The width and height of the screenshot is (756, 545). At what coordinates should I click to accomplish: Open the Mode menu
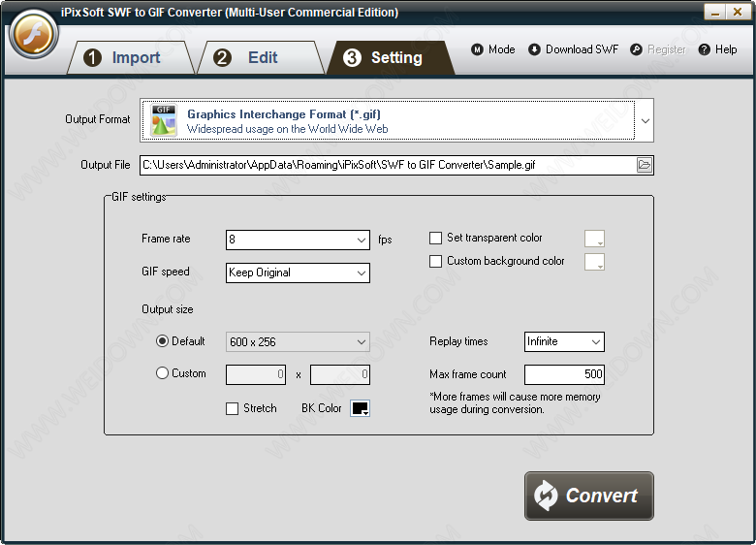pos(493,49)
